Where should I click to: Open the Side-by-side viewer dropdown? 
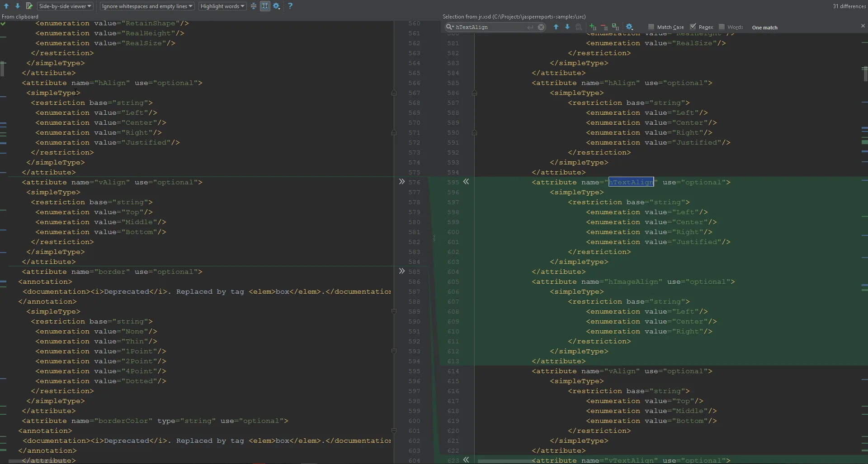pyautogui.click(x=65, y=6)
